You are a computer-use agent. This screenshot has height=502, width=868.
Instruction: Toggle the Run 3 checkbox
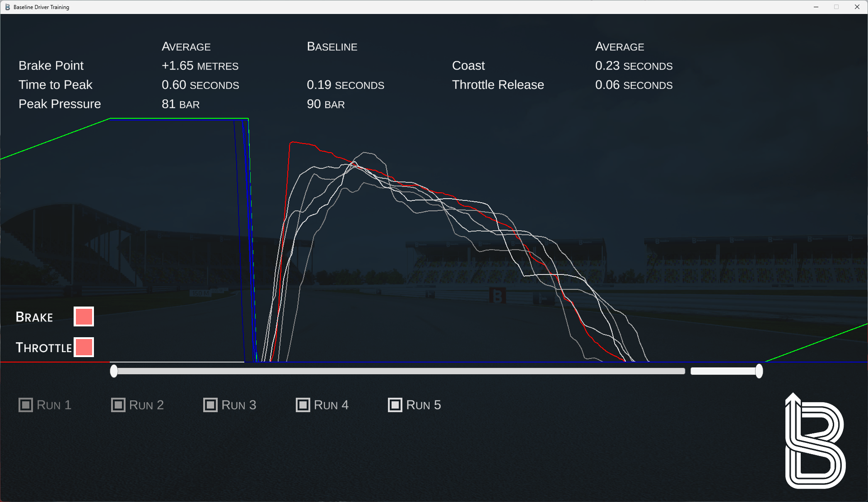[x=210, y=405]
